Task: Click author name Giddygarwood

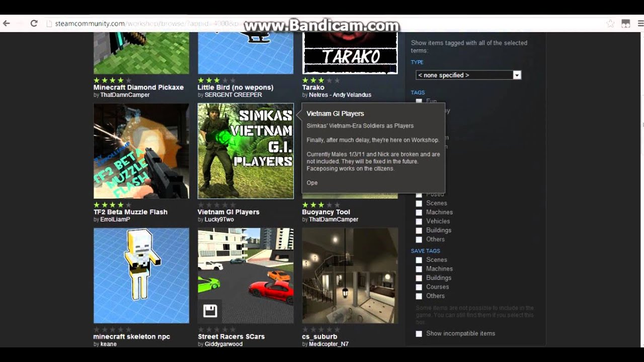Action: pyautogui.click(x=223, y=344)
